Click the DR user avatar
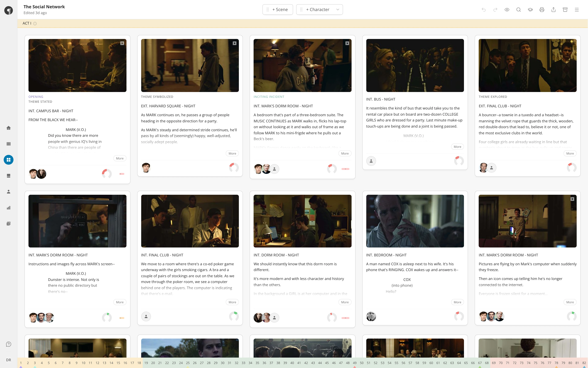The height and width of the screenshot is (368, 588). [x=9, y=360]
